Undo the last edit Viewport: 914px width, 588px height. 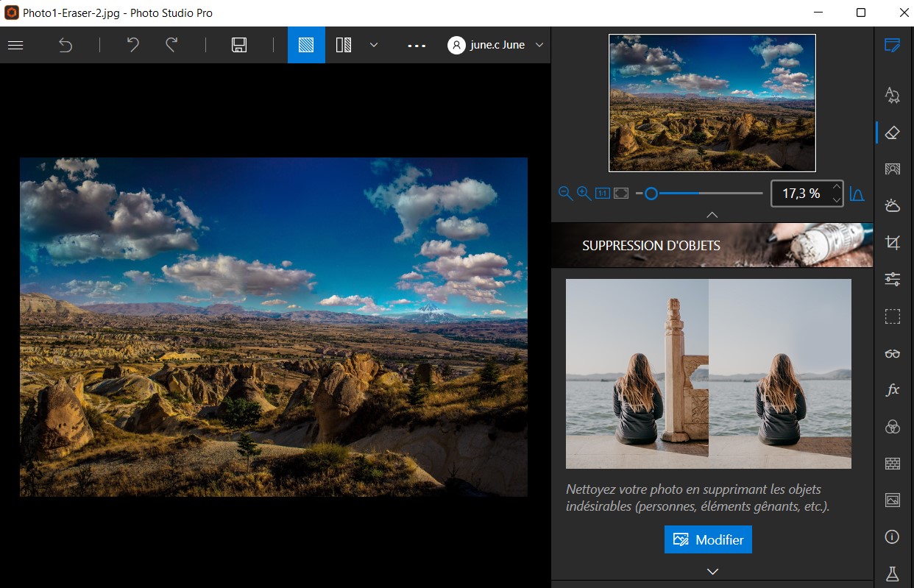pyautogui.click(x=132, y=45)
